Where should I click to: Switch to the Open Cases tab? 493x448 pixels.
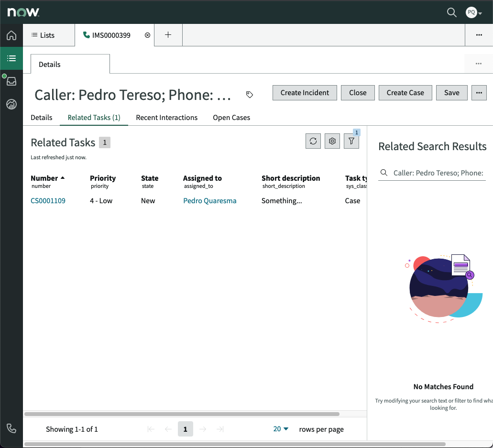[231, 117]
